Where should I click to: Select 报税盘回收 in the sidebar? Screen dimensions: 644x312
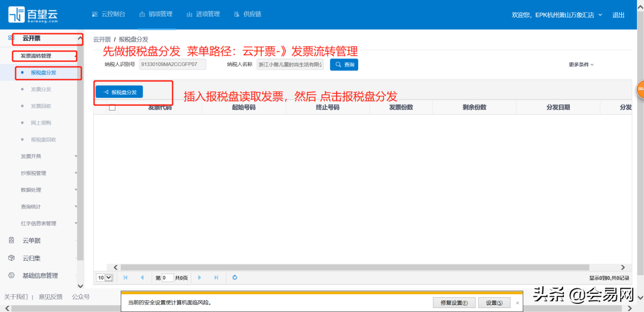click(44, 140)
